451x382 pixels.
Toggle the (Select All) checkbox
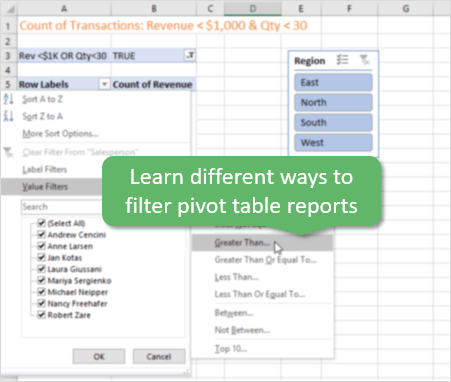(41, 223)
